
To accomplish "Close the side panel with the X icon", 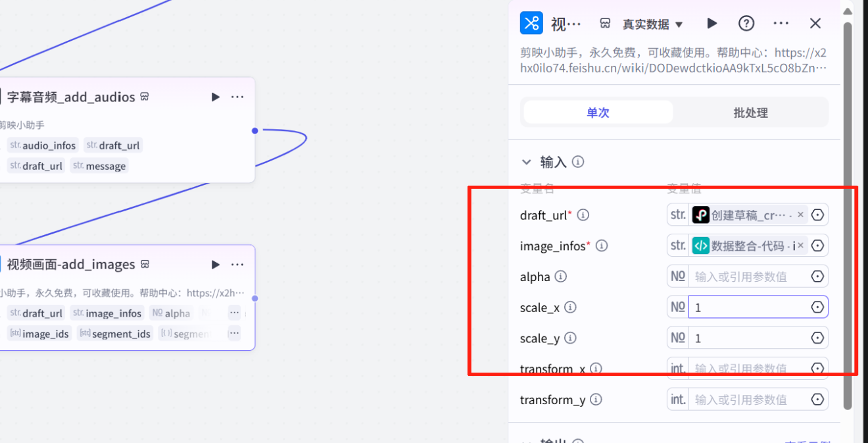I will point(815,24).
